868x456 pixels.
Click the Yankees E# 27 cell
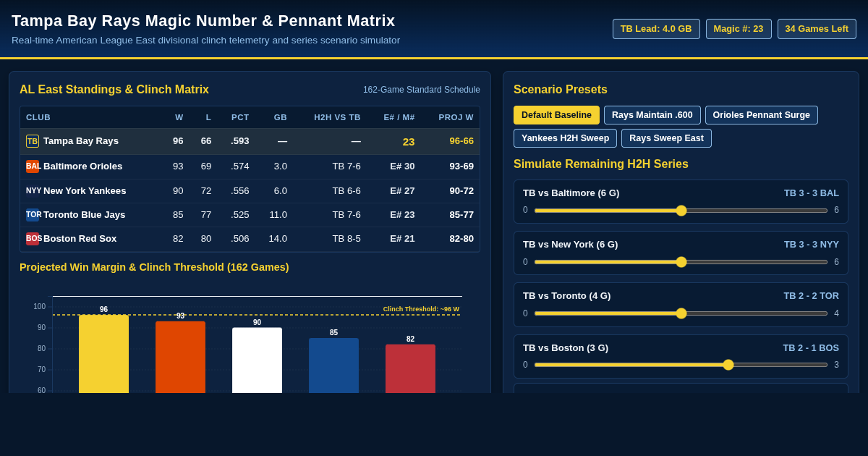pos(402,191)
